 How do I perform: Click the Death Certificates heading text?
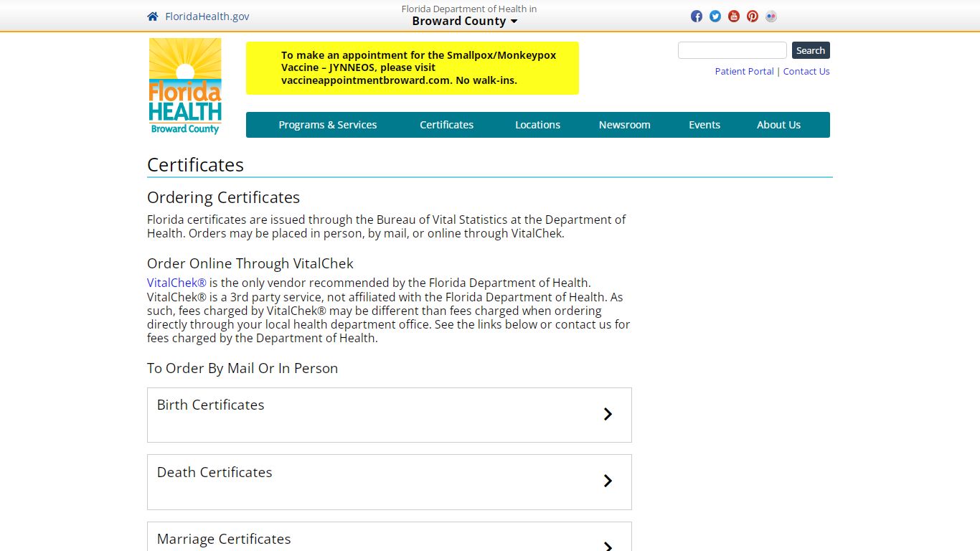(215, 472)
